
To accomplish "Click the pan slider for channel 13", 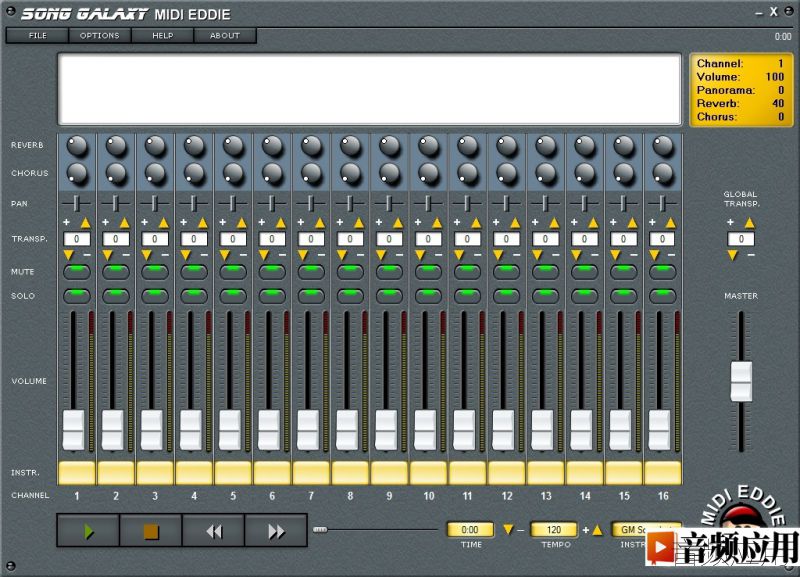I will (x=545, y=203).
